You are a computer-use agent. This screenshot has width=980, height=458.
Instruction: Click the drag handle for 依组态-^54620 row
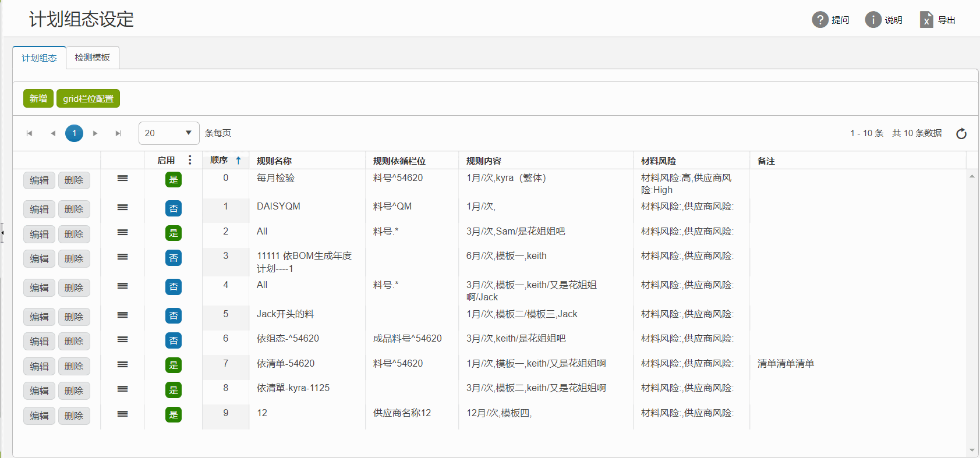coord(122,339)
